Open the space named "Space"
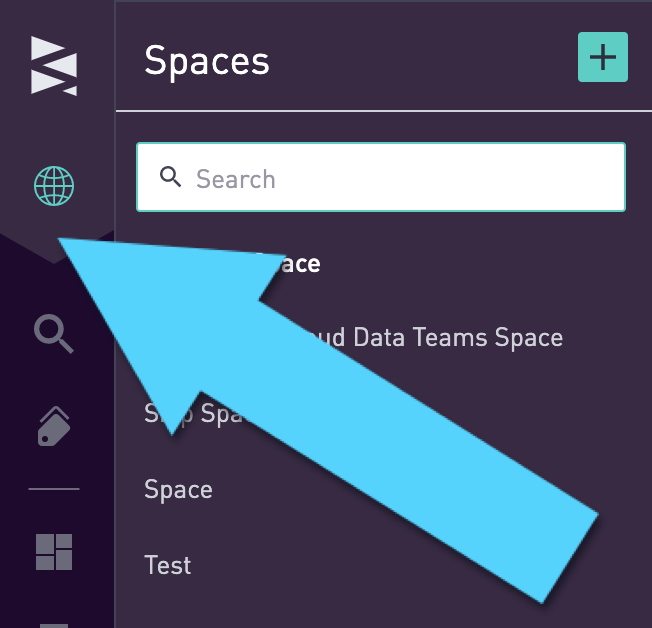 (178, 490)
